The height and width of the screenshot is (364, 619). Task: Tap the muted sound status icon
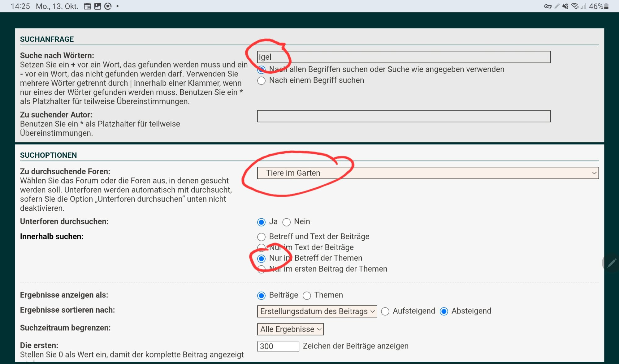point(565,6)
